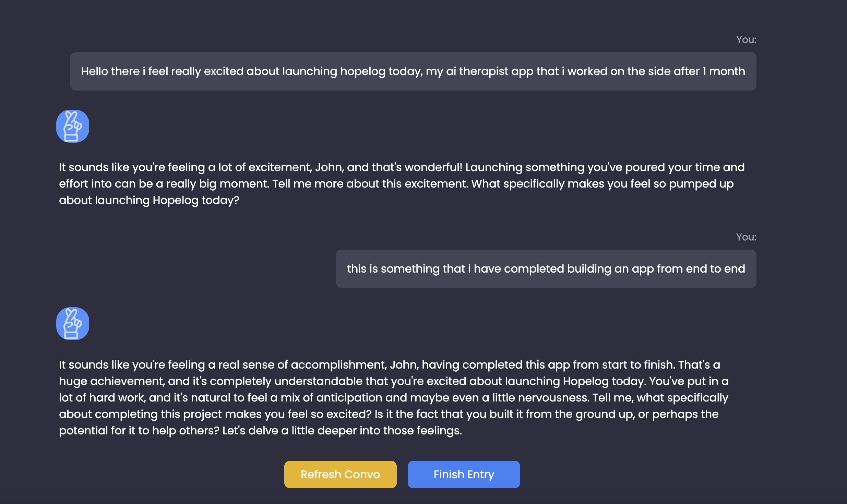Click the line starting 'lot of hard work, and it's natural'
Viewport: 847px width, 504px height.
click(393, 398)
